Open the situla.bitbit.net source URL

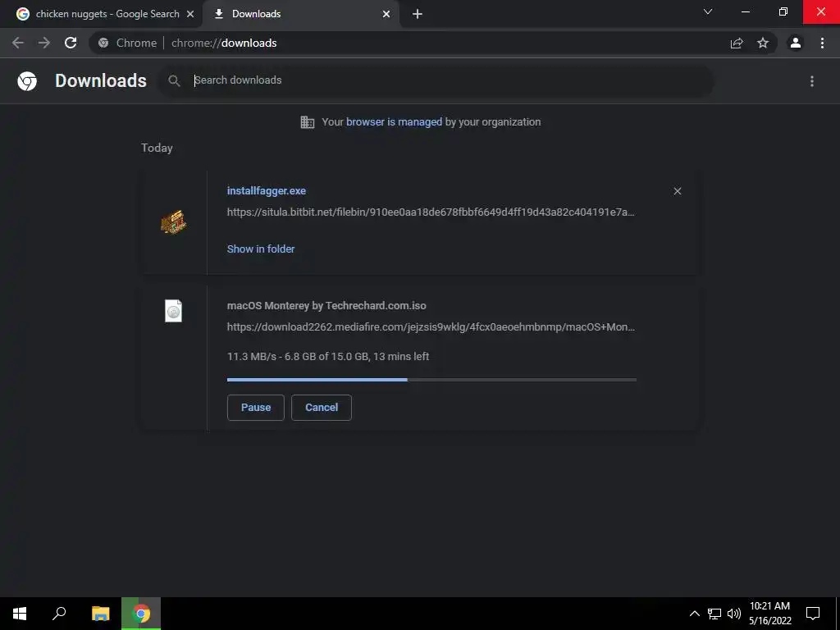[x=431, y=212]
